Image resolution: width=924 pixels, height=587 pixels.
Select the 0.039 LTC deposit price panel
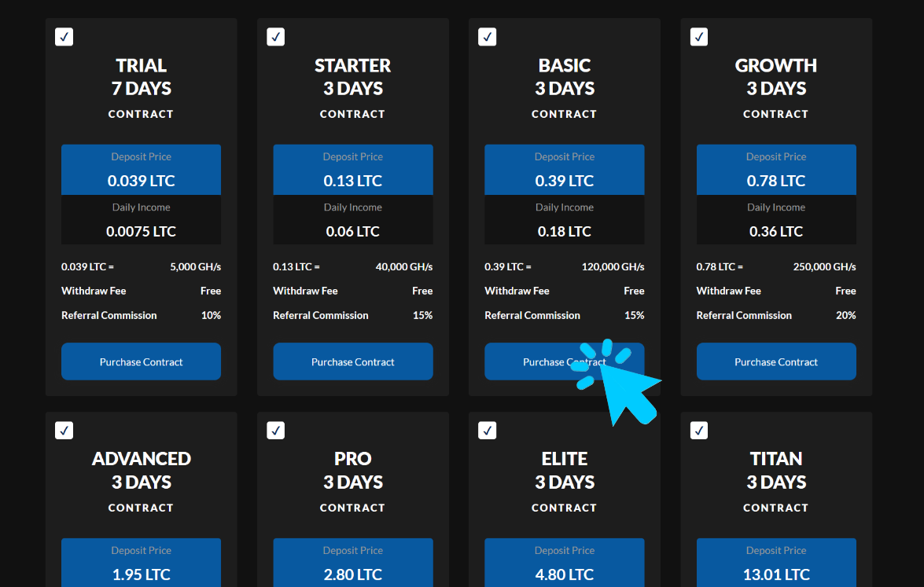(141, 169)
